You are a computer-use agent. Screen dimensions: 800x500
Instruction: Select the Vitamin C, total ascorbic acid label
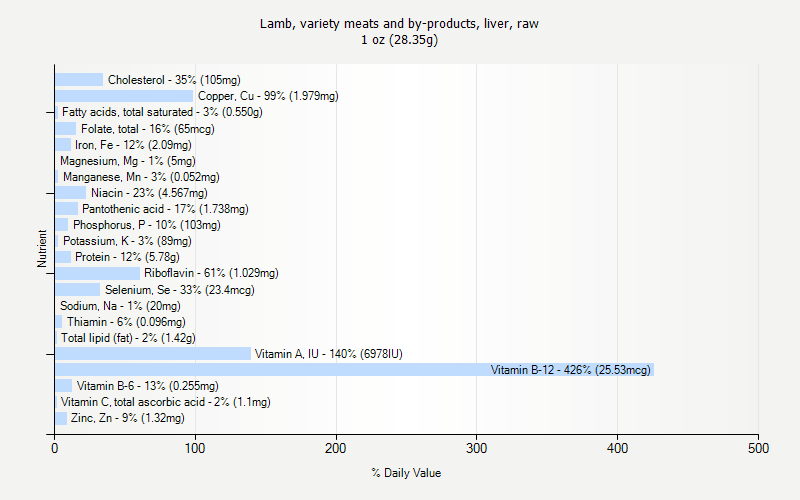(x=165, y=402)
